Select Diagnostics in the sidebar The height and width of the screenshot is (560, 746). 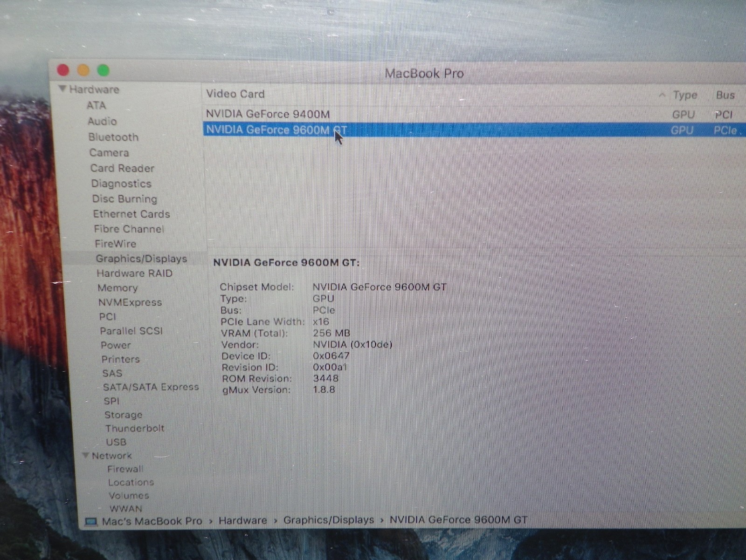pos(121,184)
